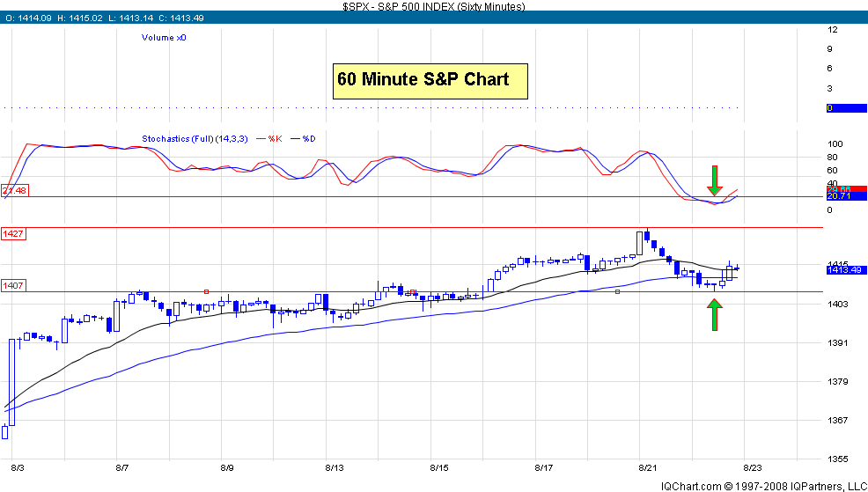Select the small red square marker near 8/15
This screenshot has height=492, width=868.
point(413,292)
